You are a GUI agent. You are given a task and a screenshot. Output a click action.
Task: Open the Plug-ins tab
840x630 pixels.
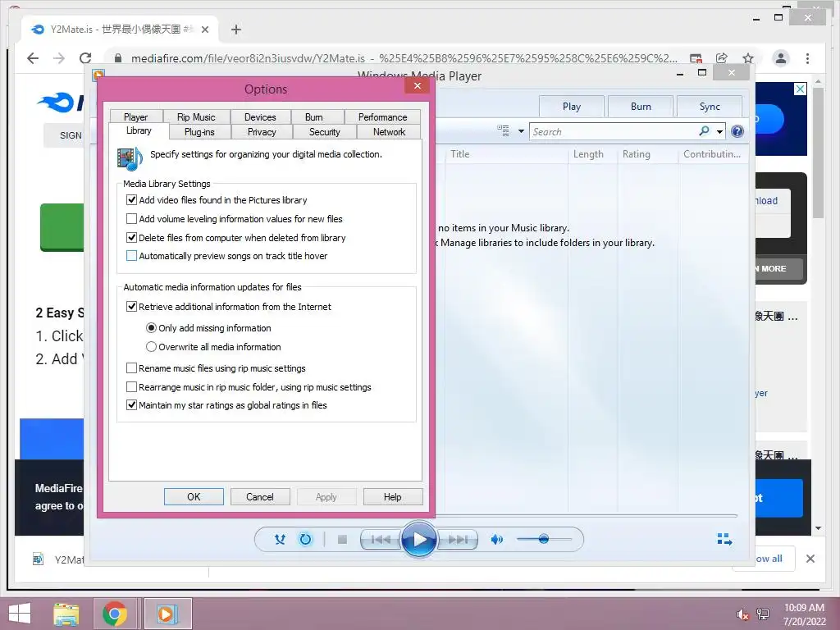click(199, 132)
